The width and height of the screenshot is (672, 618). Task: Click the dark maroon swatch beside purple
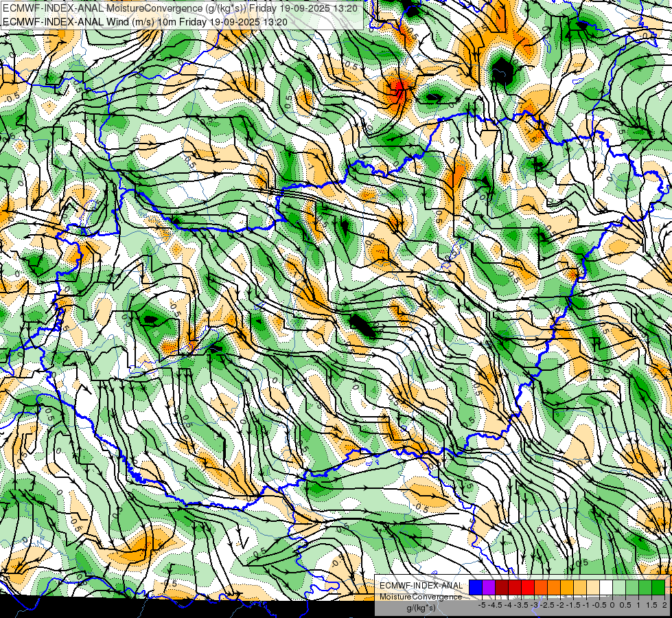click(x=502, y=587)
